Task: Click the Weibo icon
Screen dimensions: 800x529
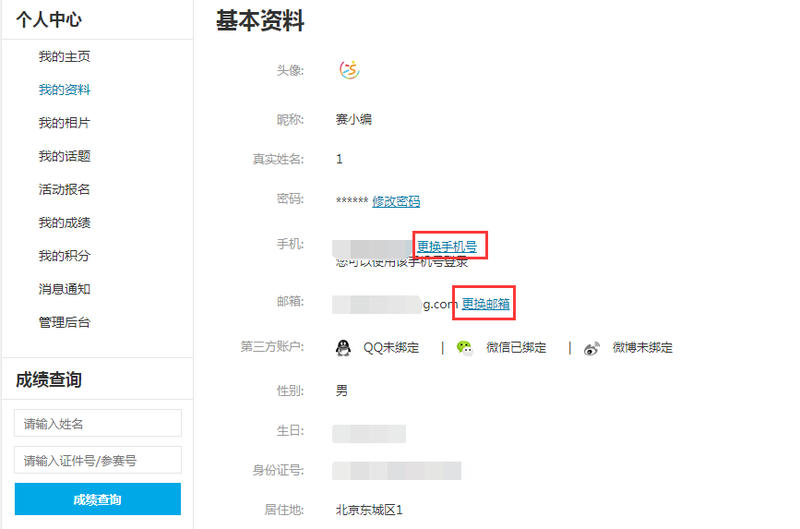Action: click(592, 347)
